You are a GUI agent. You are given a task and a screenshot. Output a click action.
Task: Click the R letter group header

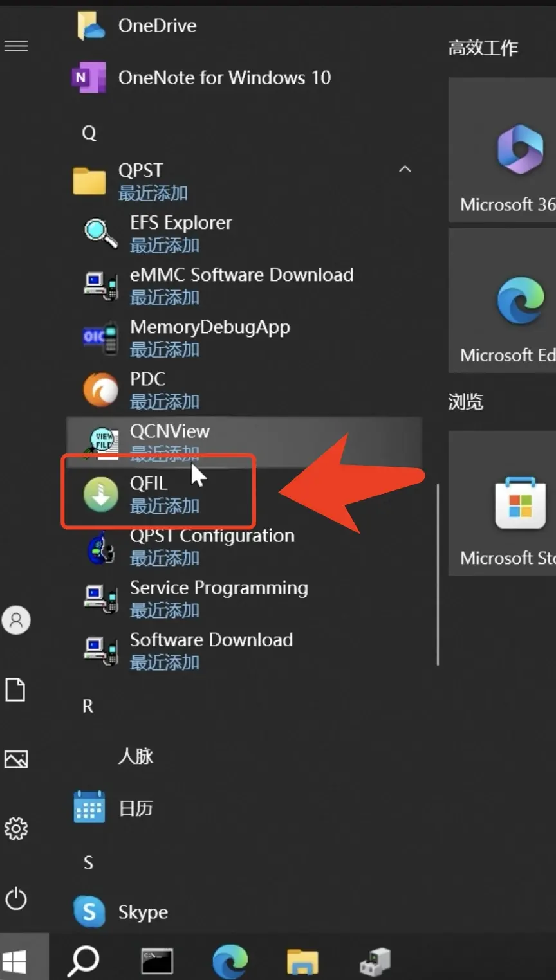88,707
